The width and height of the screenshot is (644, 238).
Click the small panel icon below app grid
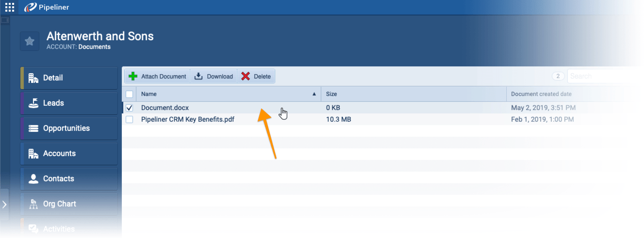click(5, 20)
